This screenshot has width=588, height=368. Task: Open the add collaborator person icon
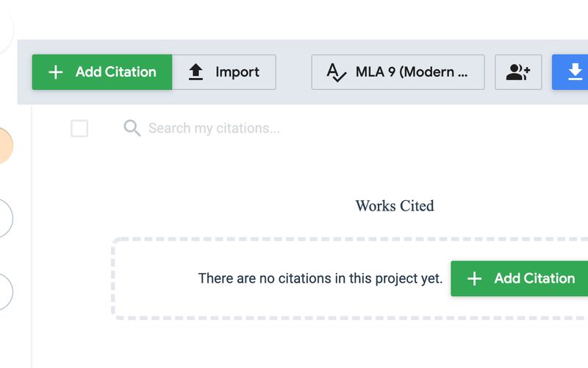coord(518,72)
